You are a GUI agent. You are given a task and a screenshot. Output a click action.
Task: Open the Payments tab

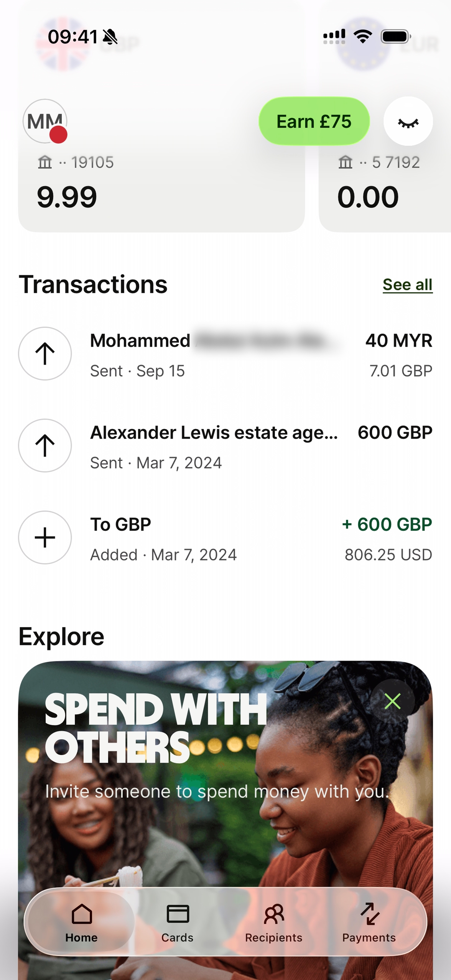click(369, 922)
